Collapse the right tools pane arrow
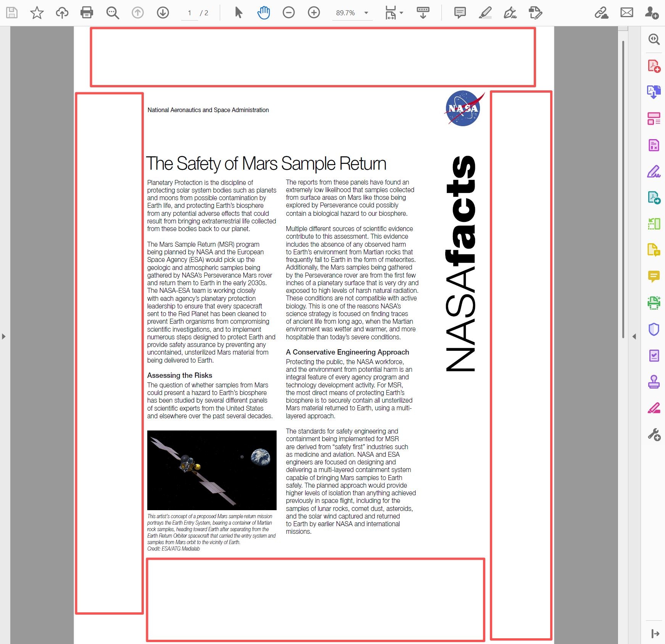665x644 pixels. click(x=634, y=336)
